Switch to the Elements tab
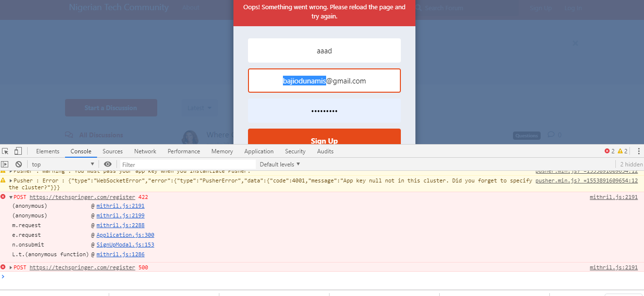The image size is (644, 296). coord(48,151)
